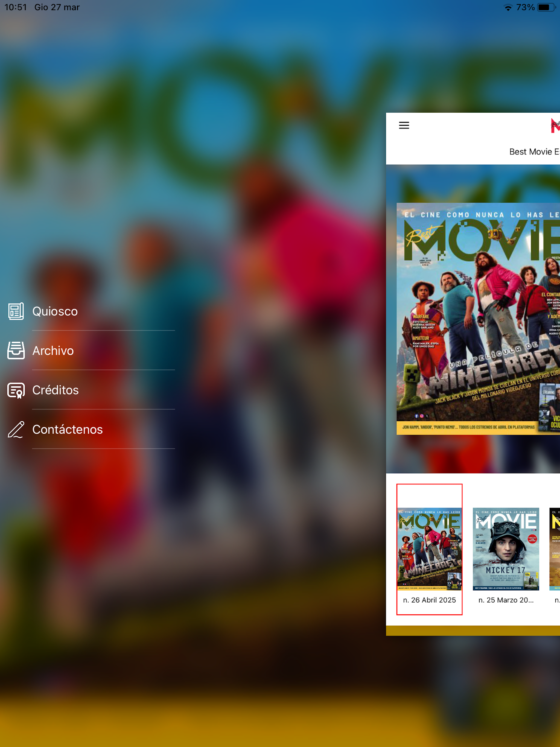
Task: Tap the Best Movie red logo
Action: coord(555,125)
